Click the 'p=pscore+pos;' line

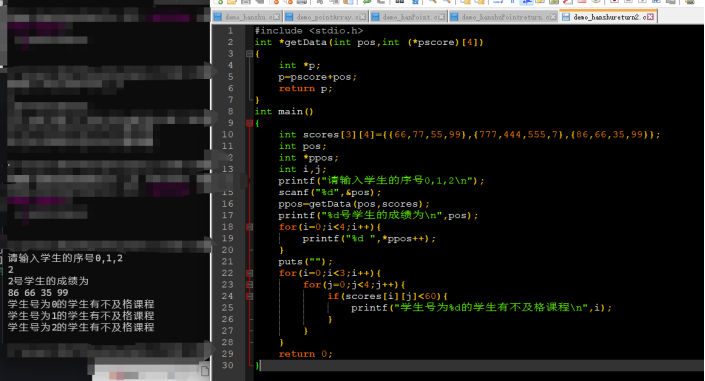point(317,77)
